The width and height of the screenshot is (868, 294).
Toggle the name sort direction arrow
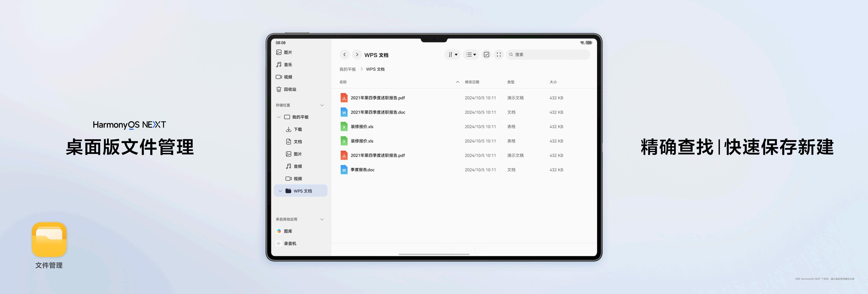458,82
